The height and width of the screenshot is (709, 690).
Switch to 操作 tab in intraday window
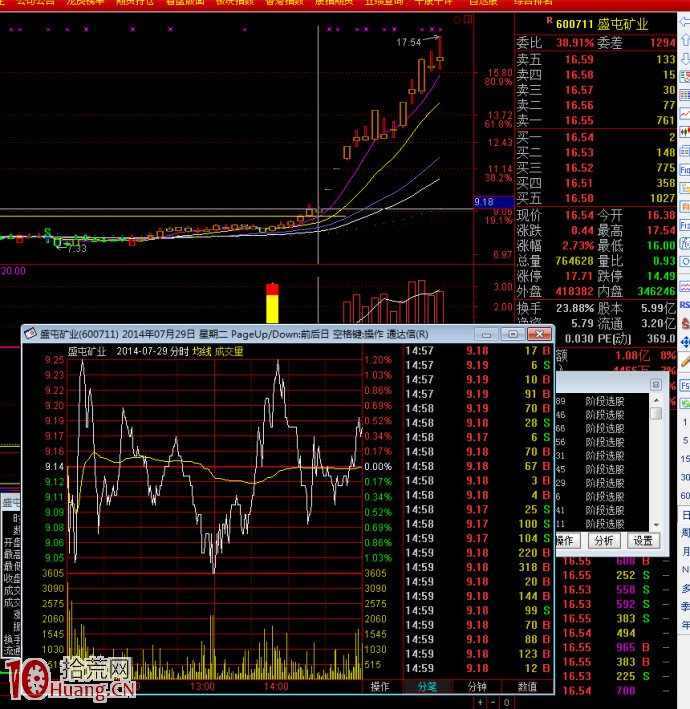[x=379, y=686]
